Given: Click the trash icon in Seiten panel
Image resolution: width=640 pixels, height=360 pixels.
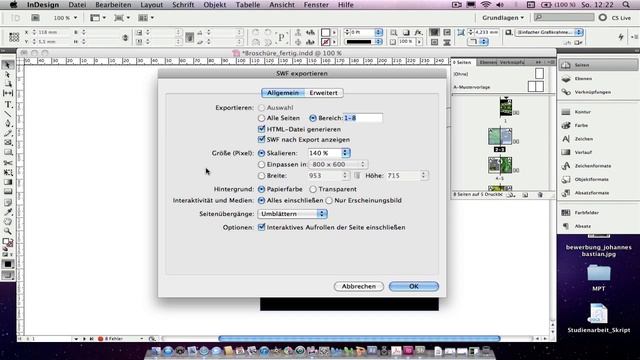Looking at the screenshot, I should (x=540, y=195).
